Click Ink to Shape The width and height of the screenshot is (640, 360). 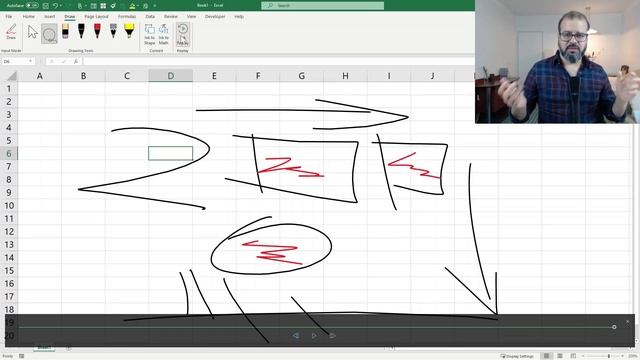point(150,34)
